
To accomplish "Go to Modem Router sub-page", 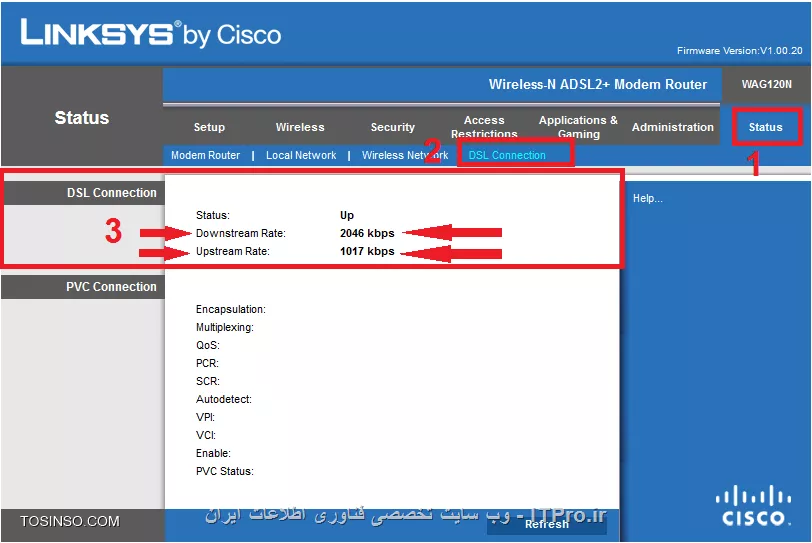I will click(206, 155).
